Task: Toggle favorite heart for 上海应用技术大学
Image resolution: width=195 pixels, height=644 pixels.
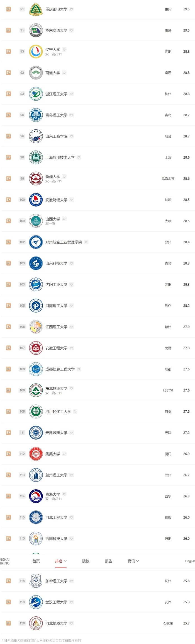Action: (x=79, y=158)
